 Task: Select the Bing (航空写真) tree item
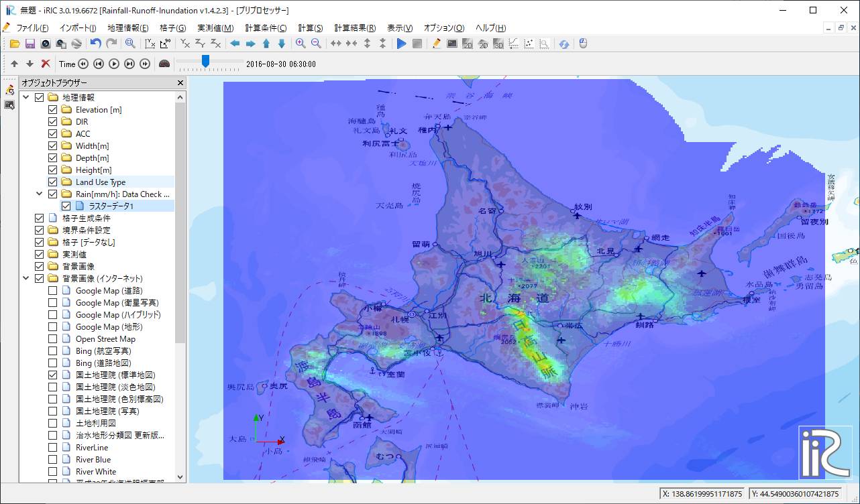(103, 351)
